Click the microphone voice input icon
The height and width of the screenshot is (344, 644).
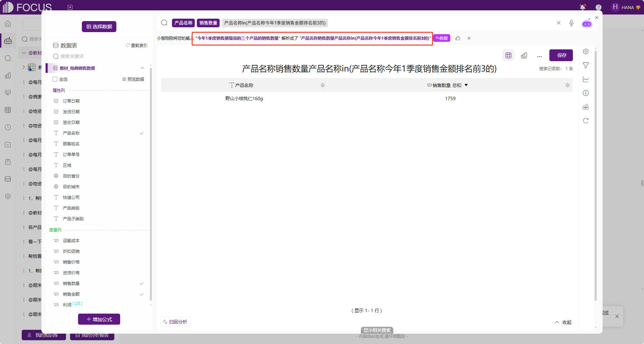(571, 23)
